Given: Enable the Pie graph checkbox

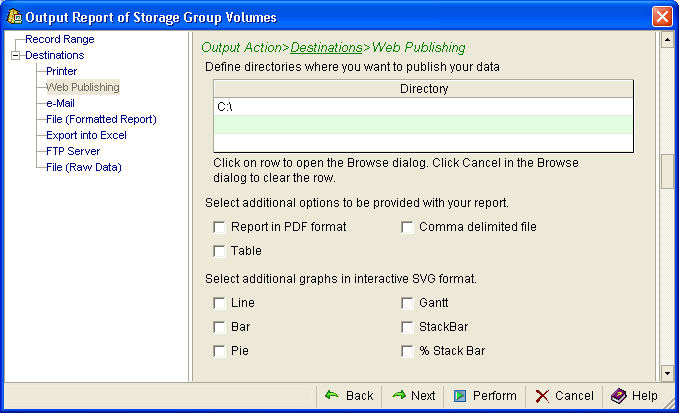Looking at the screenshot, I should (x=220, y=351).
